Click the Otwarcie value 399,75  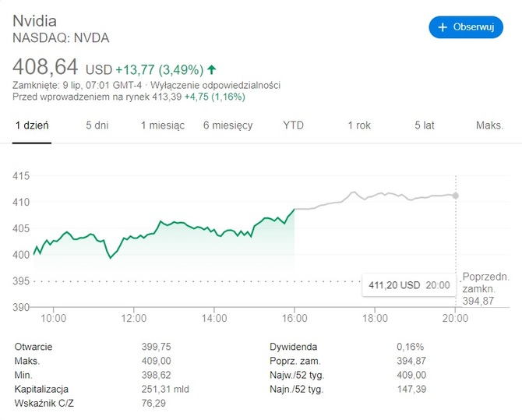click(156, 347)
